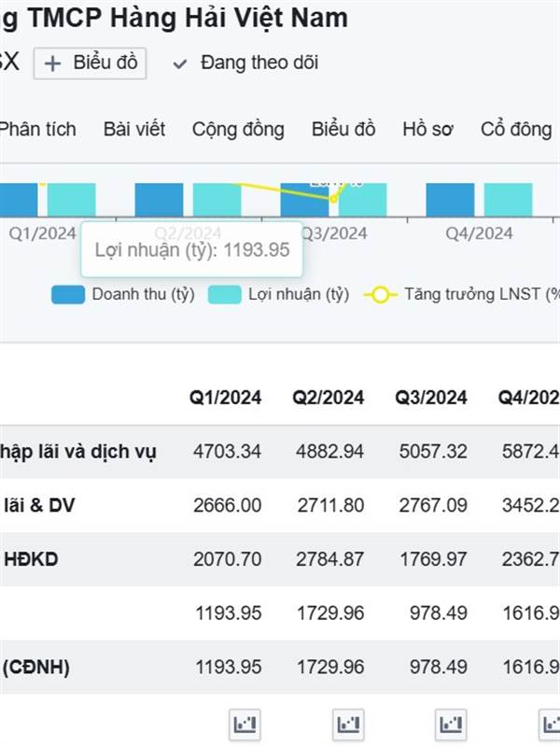Click the checkmark beside Đang theo dõi
This screenshot has width=560, height=747.
pyautogui.click(x=179, y=63)
